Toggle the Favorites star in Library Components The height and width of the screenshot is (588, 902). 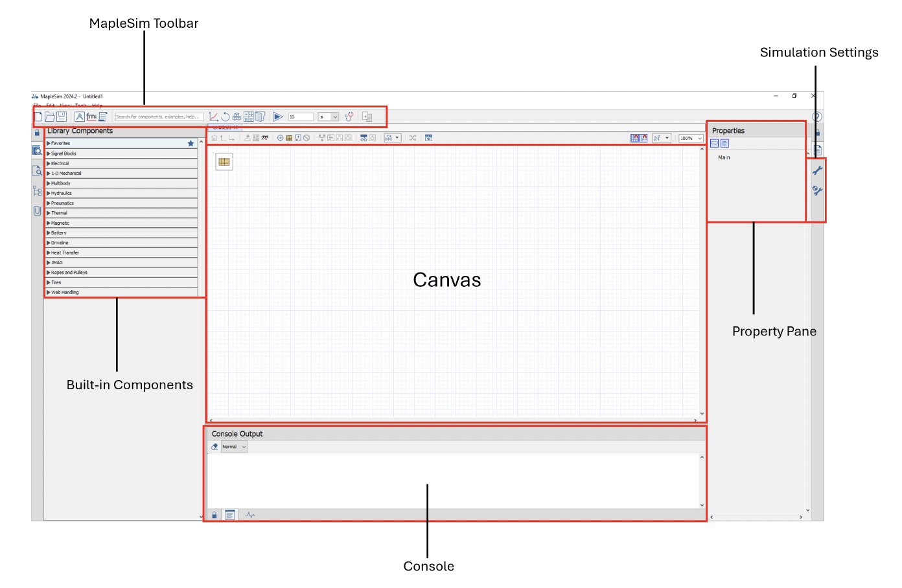[x=191, y=144]
